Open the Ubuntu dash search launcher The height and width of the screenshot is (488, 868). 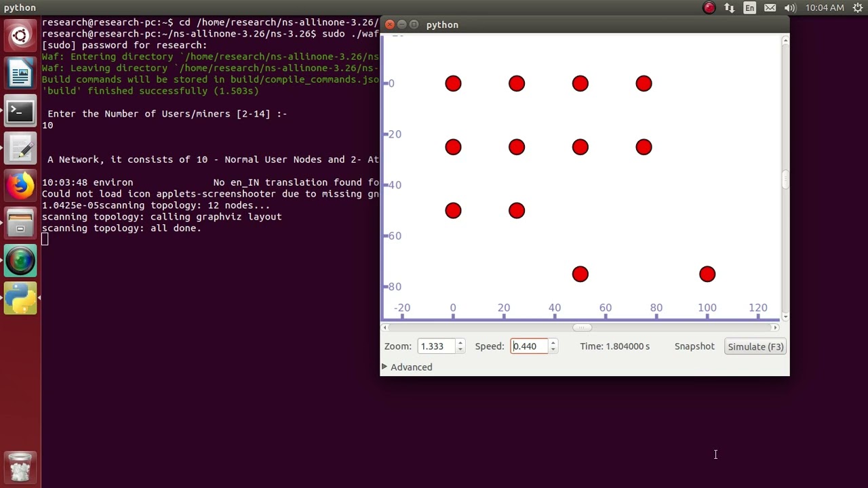click(x=20, y=36)
